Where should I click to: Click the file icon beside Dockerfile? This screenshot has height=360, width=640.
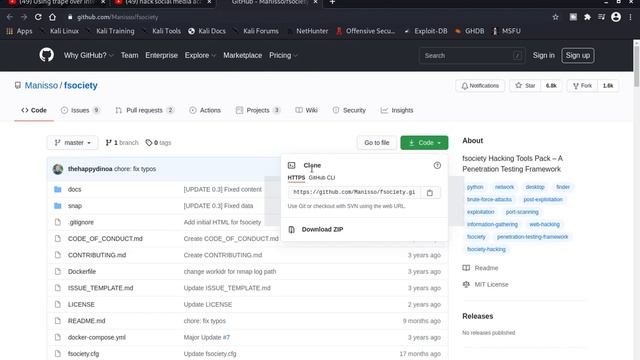click(x=58, y=271)
